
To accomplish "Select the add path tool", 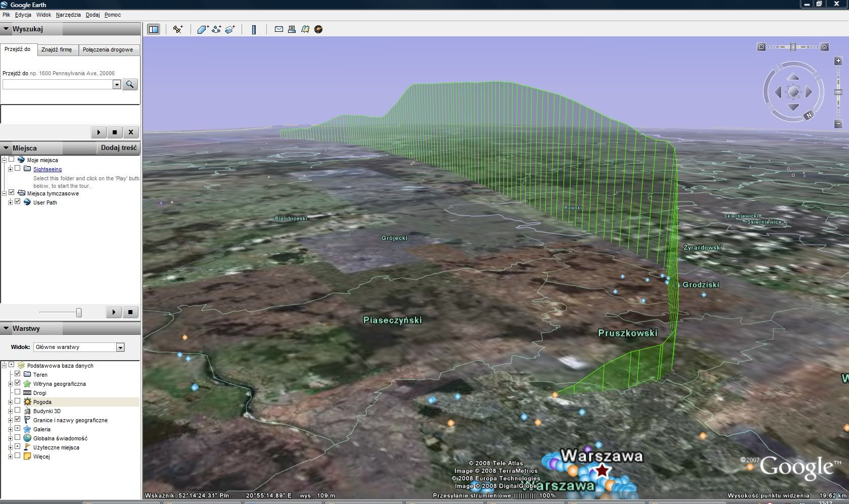I will click(216, 29).
